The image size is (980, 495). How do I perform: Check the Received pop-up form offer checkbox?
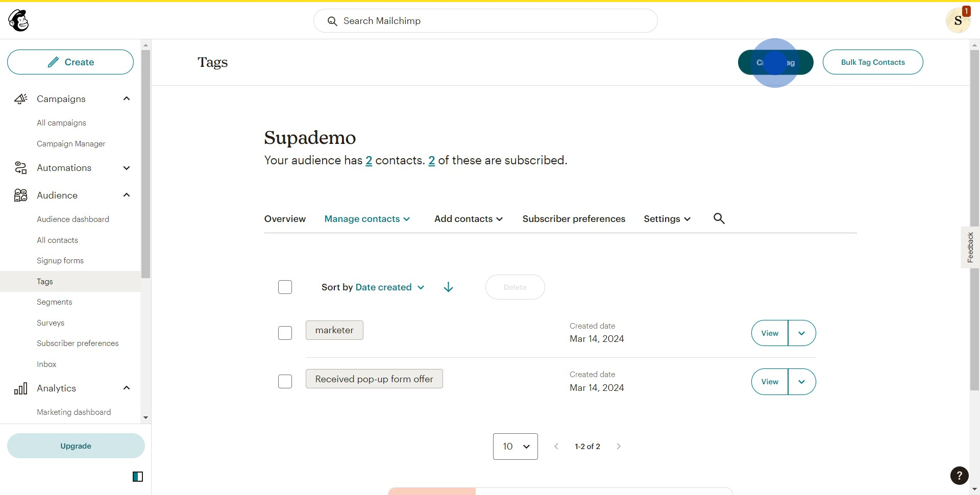tap(285, 381)
